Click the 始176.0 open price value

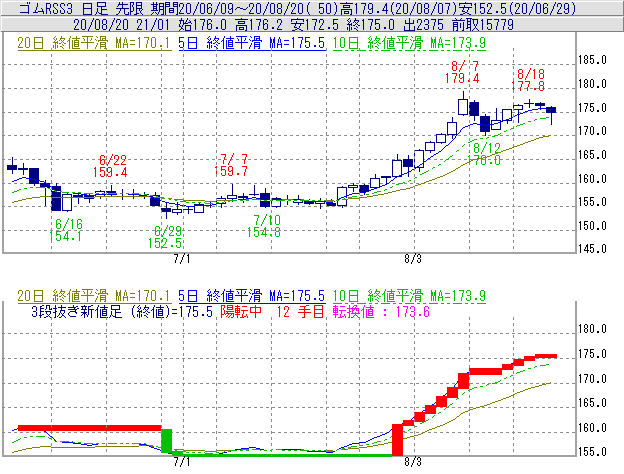(202, 25)
